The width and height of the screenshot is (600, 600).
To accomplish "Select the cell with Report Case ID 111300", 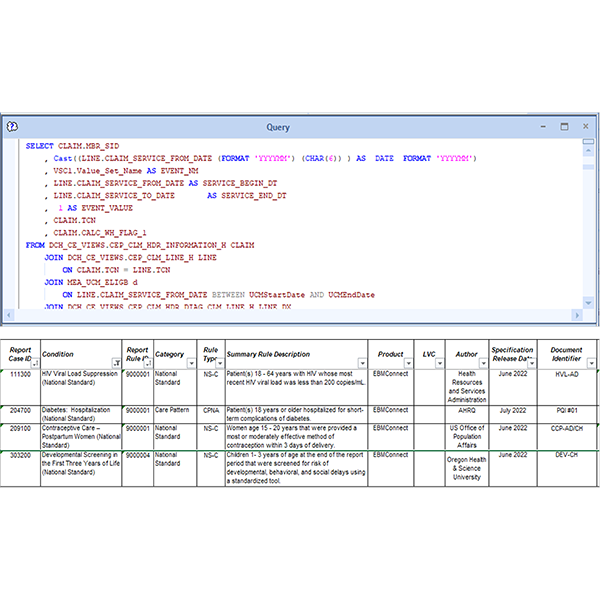I will click(x=20, y=374).
